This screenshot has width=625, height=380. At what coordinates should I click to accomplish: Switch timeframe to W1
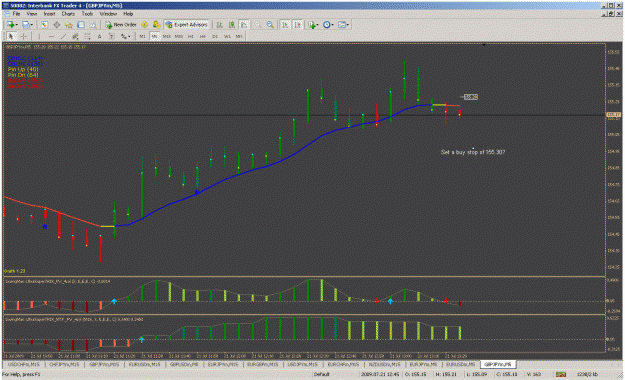click(227, 36)
